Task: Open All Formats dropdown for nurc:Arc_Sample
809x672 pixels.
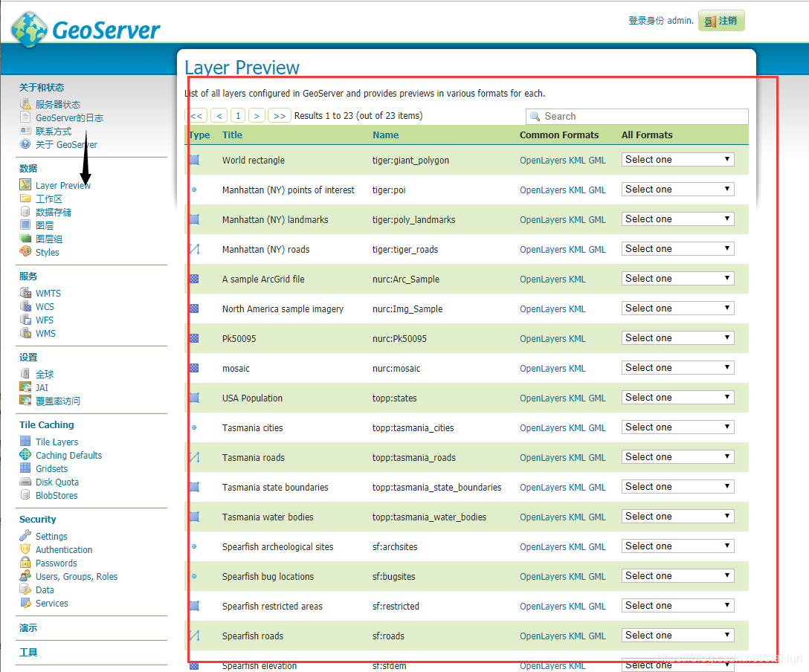Action: [x=677, y=279]
